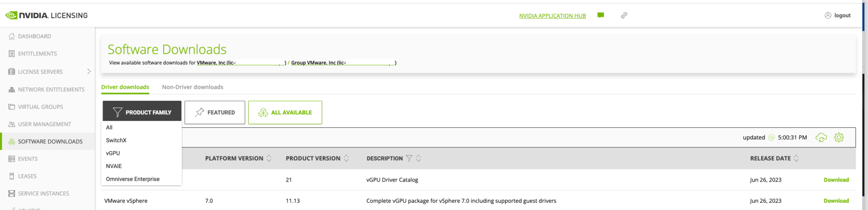Click the Description column filter icon
Screen dimensions: 868x210
point(409,158)
